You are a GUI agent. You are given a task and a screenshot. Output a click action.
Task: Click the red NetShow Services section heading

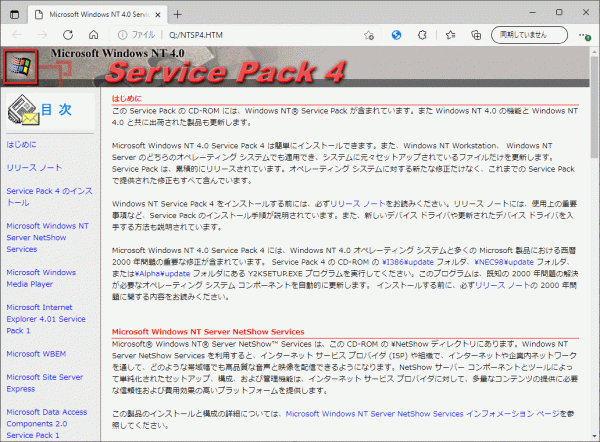[208, 332]
